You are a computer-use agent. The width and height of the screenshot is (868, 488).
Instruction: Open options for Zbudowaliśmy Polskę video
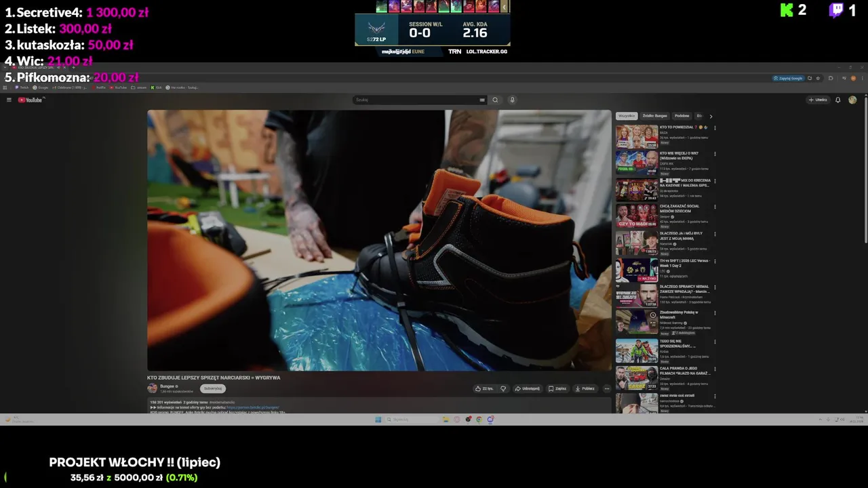coord(715,313)
